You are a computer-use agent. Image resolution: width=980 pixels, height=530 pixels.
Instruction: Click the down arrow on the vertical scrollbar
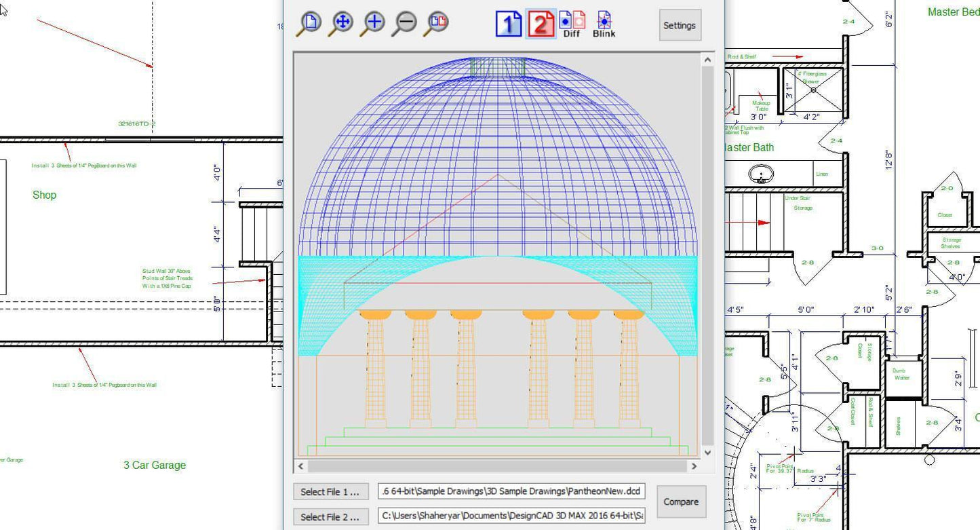coord(707,452)
